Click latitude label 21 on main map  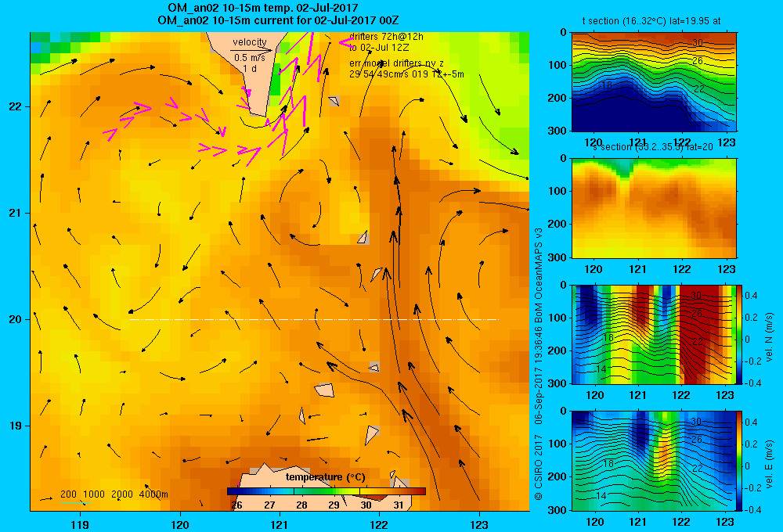(x=15, y=213)
